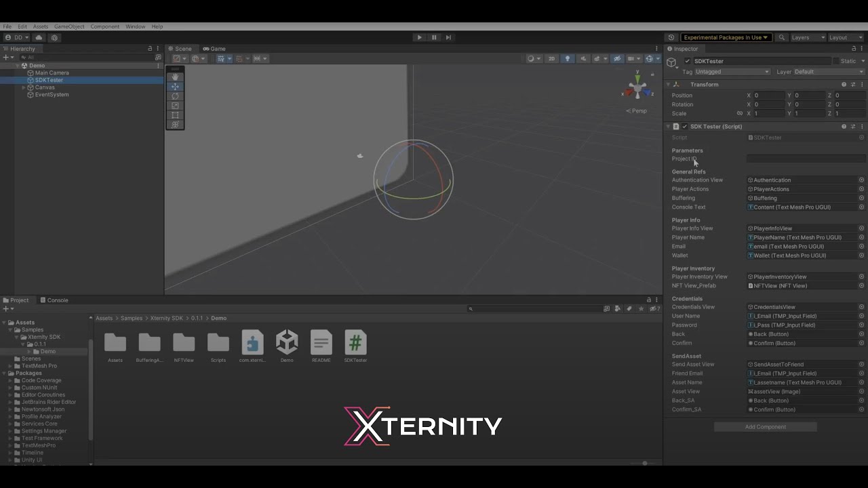This screenshot has height=488, width=868.
Task: Select EventSystem in Hierarchy
Action: coord(52,95)
